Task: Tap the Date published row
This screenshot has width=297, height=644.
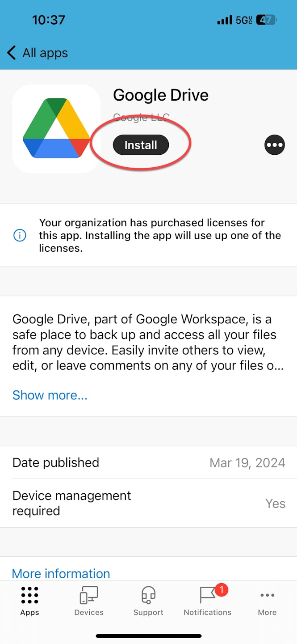Action: pos(148,462)
